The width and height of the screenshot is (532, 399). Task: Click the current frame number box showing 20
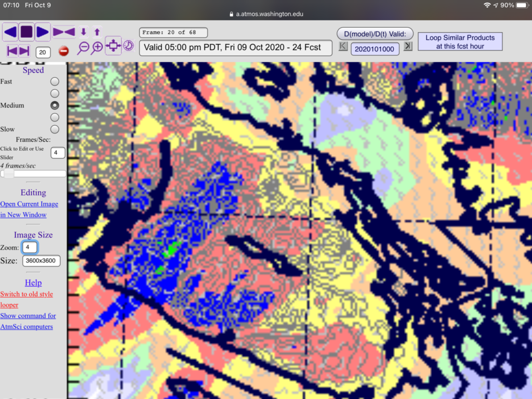click(x=43, y=52)
